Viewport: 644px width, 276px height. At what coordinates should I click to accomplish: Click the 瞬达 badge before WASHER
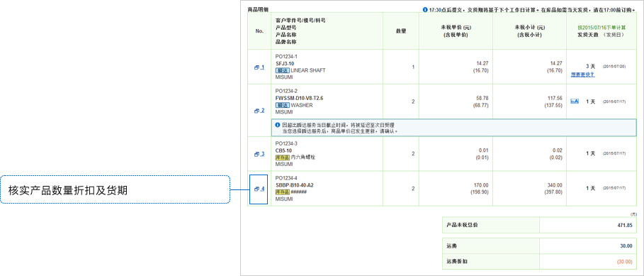283,105
